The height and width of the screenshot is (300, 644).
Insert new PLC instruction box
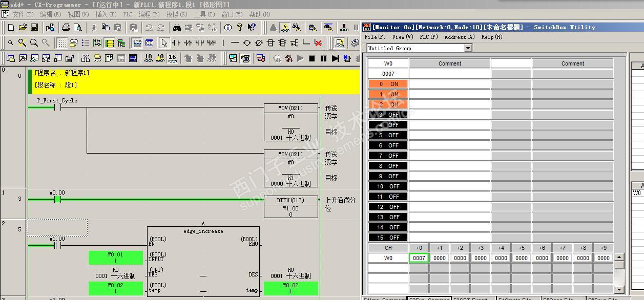coord(271,43)
